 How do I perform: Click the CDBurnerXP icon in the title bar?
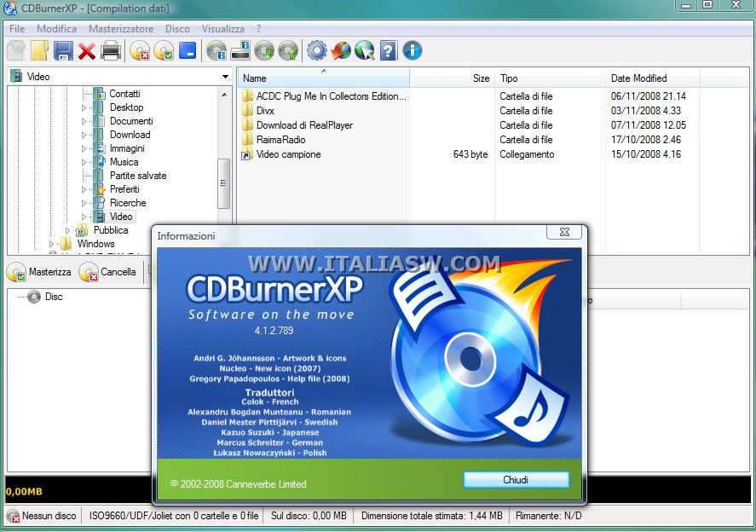point(10,9)
